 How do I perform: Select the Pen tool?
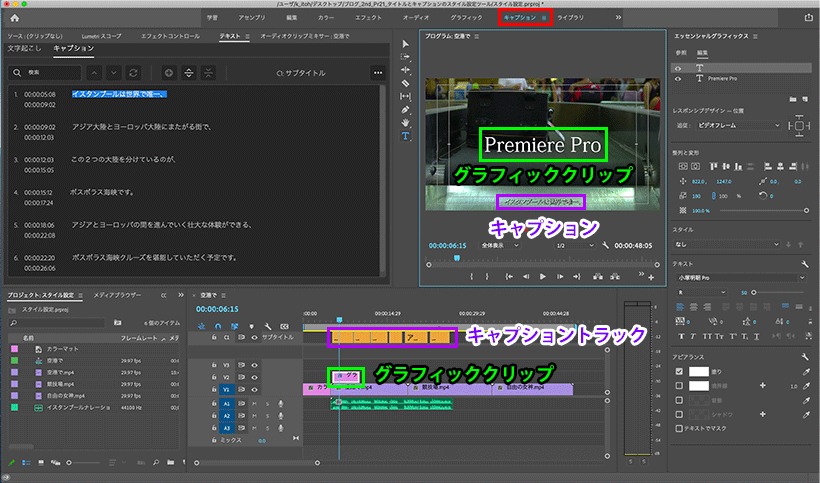(405, 110)
